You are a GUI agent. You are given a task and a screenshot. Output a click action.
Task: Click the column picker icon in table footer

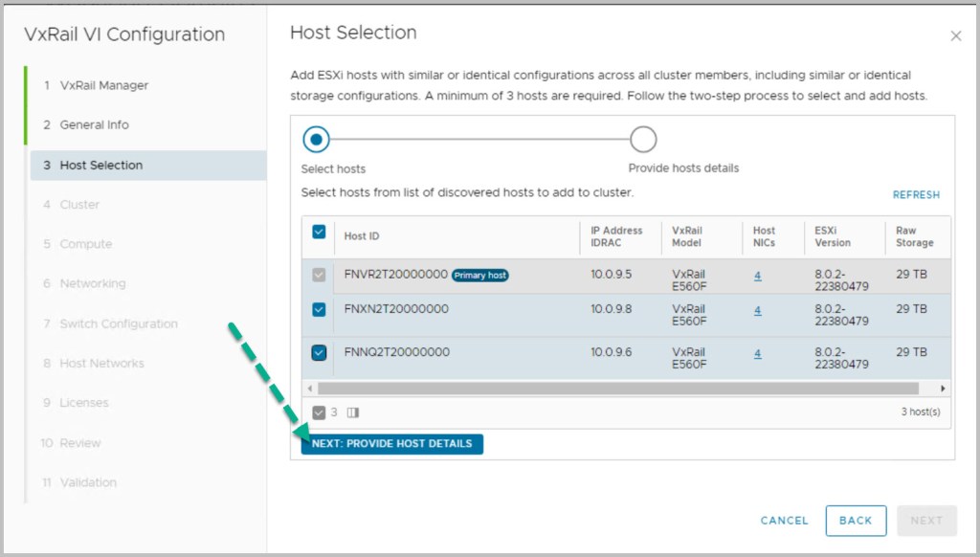pyautogui.click(x=352, y=412)
